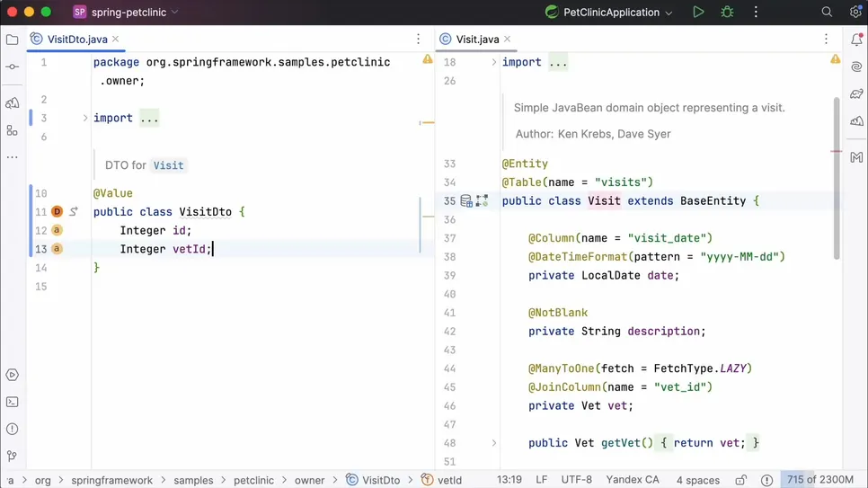The width and height of the screenshot is (868, 488).
Task: Open PetClinicApplication run configuration dropdown
Action: (609, 13)
